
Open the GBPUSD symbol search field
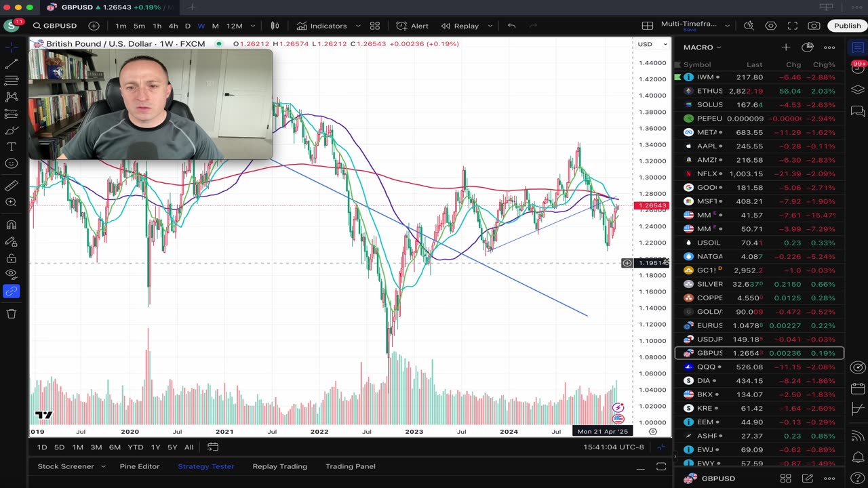tap(55, 26)
